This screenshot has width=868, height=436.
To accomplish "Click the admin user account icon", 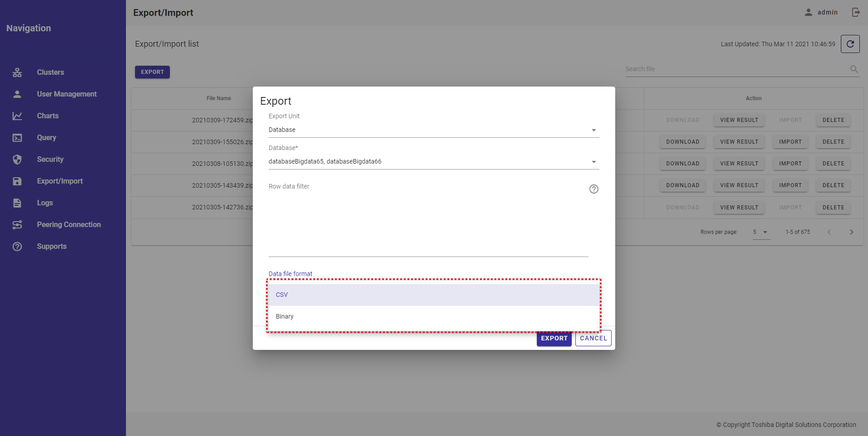I will [x=808, y=12].
